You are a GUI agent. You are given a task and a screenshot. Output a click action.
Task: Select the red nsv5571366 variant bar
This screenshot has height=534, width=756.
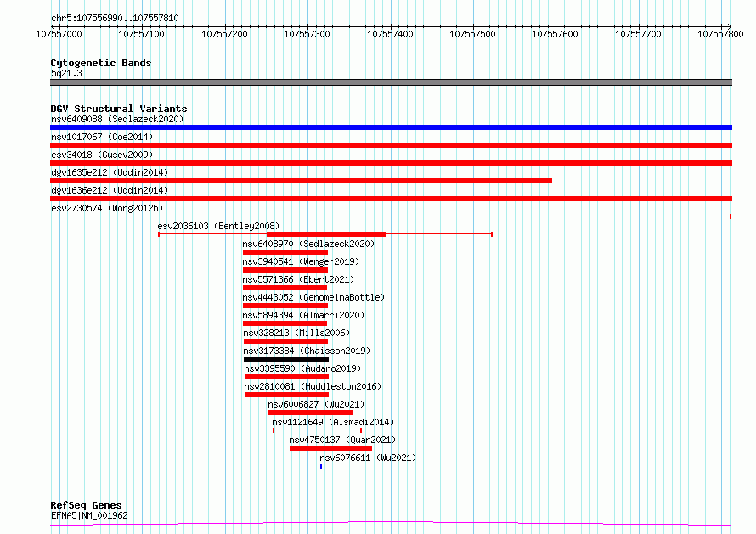285,288
